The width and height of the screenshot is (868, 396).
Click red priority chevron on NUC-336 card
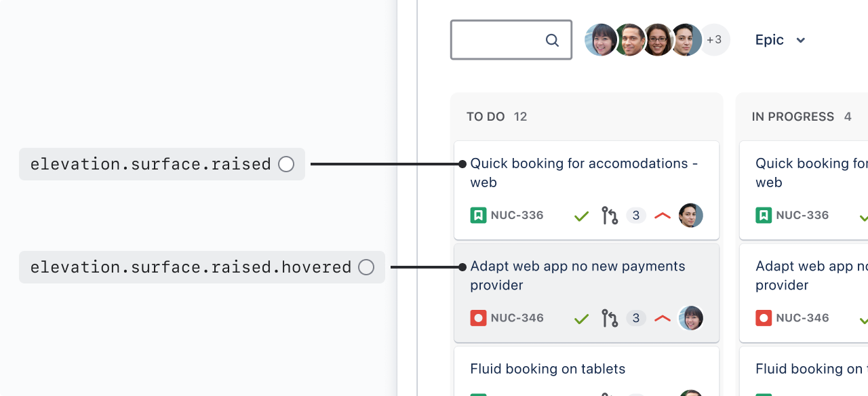pyautogui.click(x=663, y=216)
